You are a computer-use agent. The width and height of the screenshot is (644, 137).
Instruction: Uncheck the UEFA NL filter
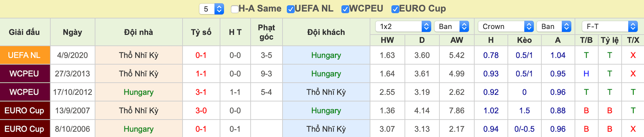point(291,9)
